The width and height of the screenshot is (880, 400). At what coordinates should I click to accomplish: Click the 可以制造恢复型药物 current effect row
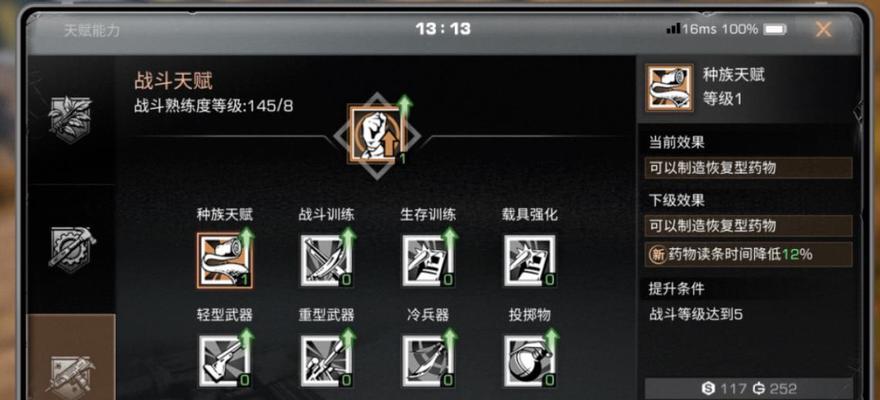coord(749,168)
